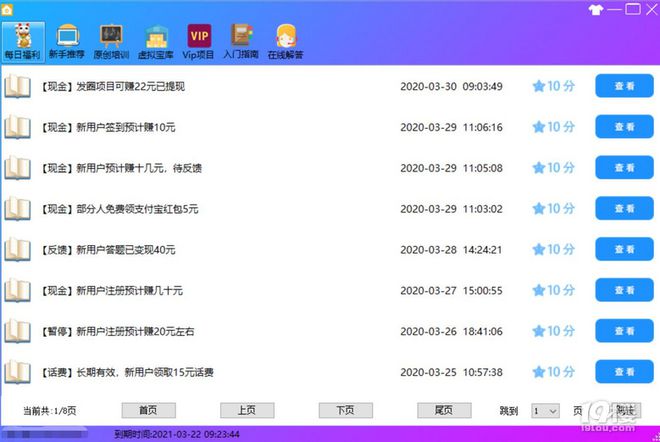Click 查看 for 领取15元话费 row
Viewport: 660px width, 442px height.
[624, 372]
